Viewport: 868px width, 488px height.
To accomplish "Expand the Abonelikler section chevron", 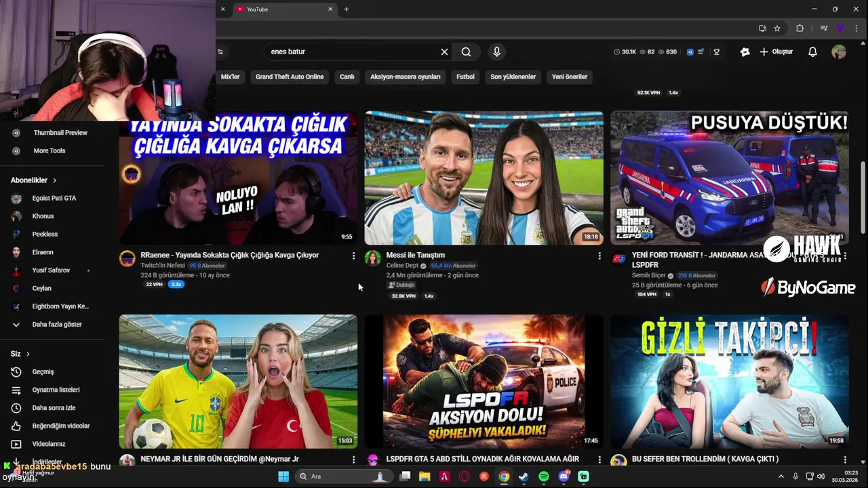I will 54,180.
